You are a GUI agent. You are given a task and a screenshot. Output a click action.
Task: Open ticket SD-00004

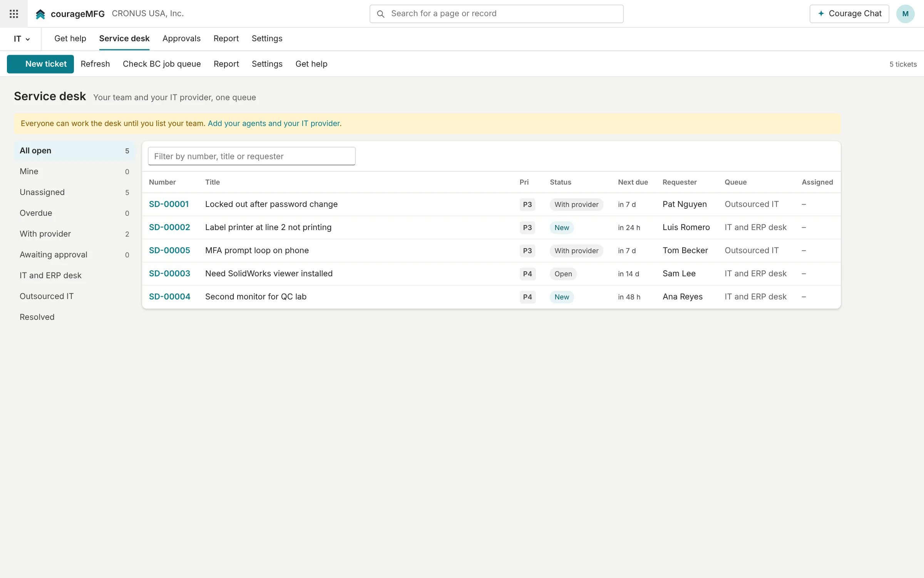click(x=169, y=297)
